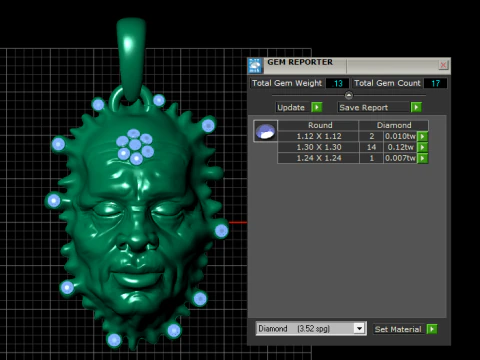The width and height of the screenshot is (480, 360).
Task: Click the Diamond column header
Action: point(394,125)
